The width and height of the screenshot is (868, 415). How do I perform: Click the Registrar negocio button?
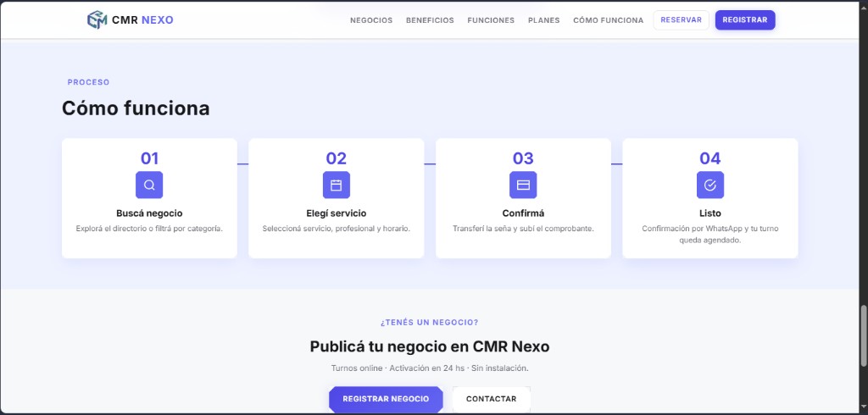386,399
